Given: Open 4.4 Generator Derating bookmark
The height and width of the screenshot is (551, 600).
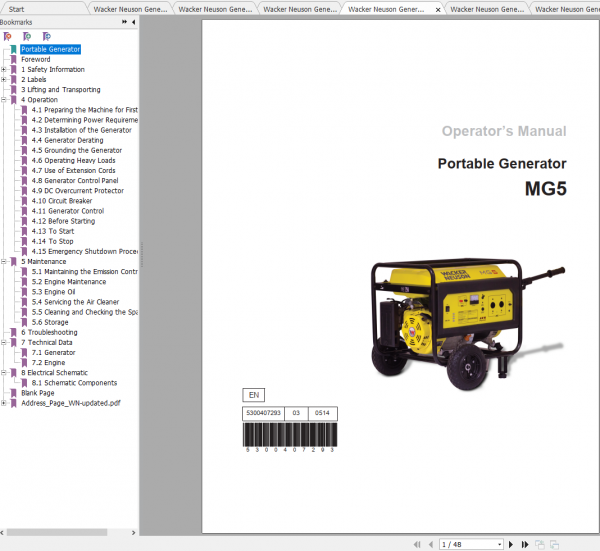Looking at the screenshot, I should pos(67,140).
